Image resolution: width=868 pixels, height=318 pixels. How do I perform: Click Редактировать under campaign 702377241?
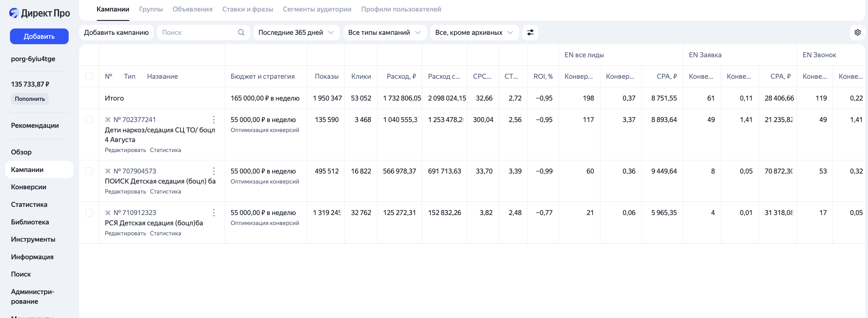(x=125, y=150)
